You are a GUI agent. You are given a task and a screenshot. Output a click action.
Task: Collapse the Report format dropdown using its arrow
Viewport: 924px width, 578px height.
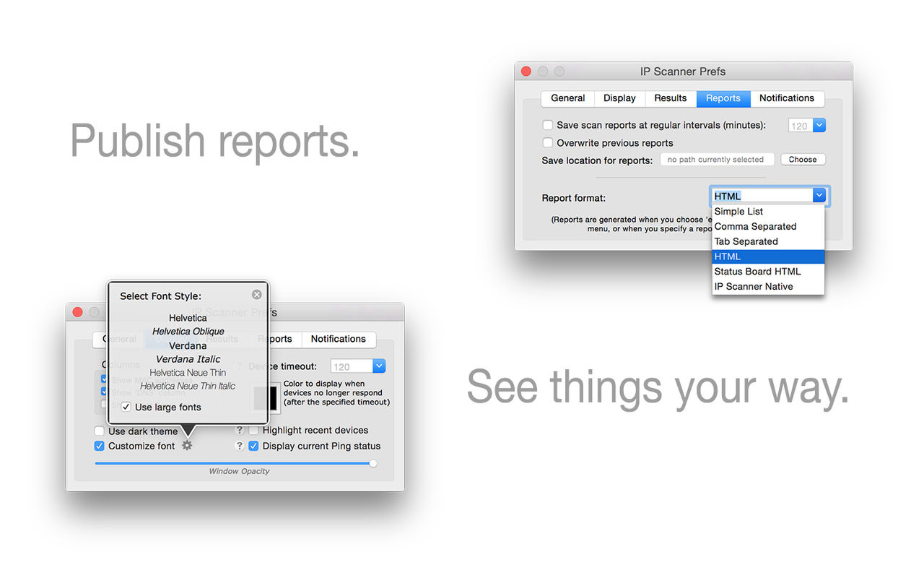pos(819,195)
